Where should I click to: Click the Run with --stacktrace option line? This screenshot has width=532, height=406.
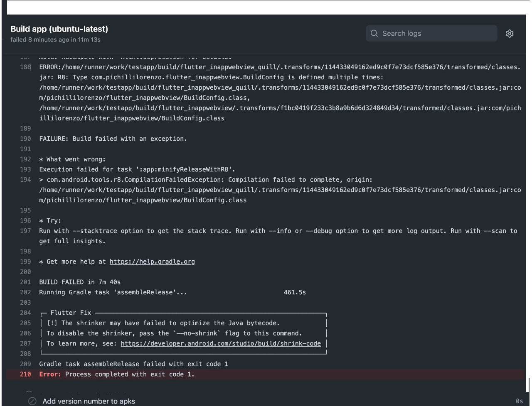[278, 236]
